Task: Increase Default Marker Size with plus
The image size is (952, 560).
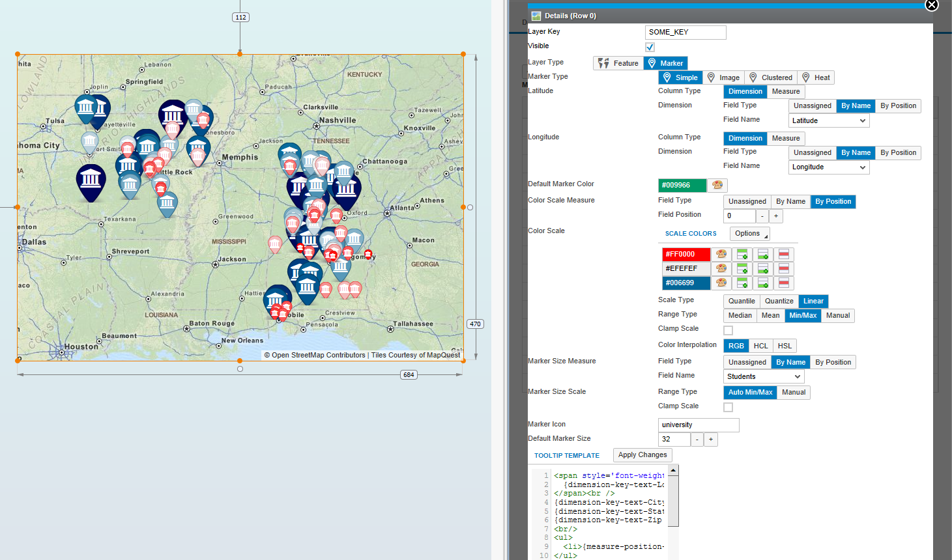Action: [x=711, y=440]
